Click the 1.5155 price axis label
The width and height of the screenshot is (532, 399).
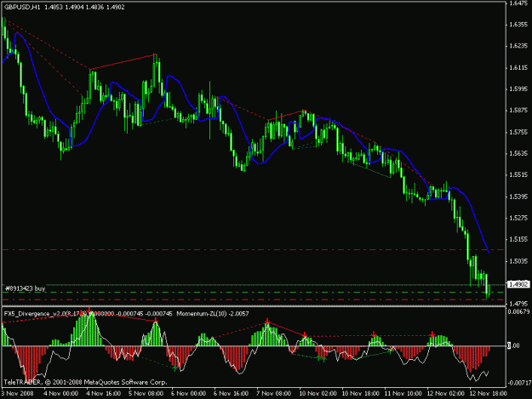tap(518, 239)
